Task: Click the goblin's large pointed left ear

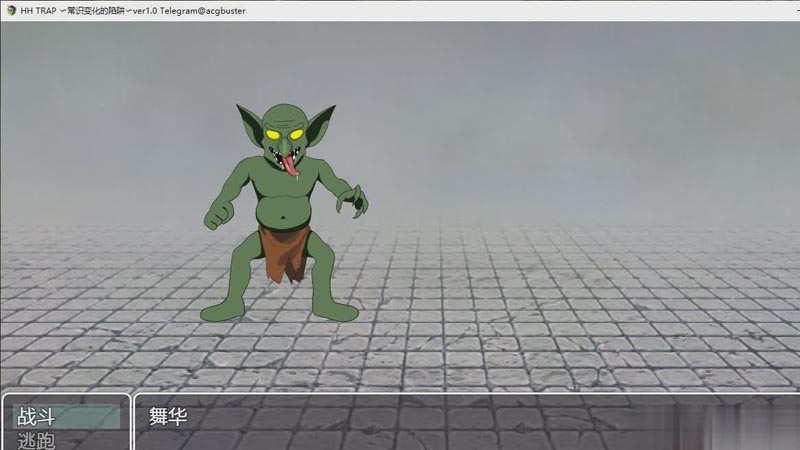Action: pyautogui.click(x=248, y=125)
